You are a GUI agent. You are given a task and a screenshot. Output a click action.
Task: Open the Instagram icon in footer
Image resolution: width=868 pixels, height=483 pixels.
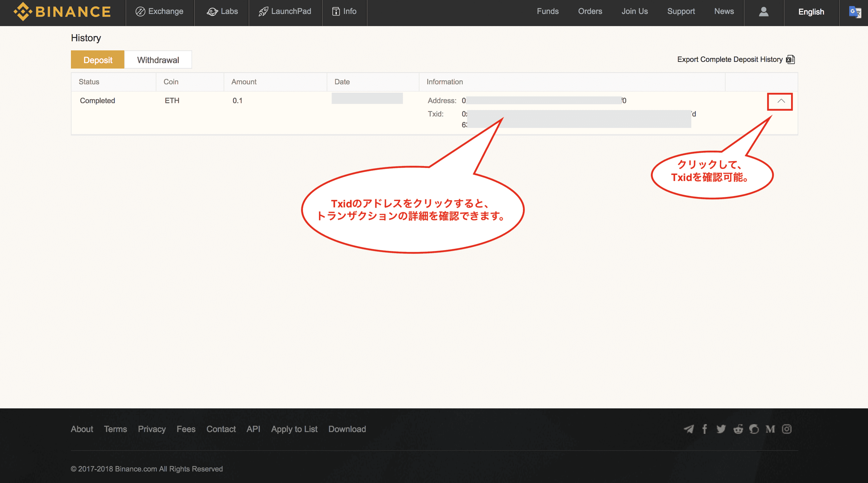pos(786,429)
